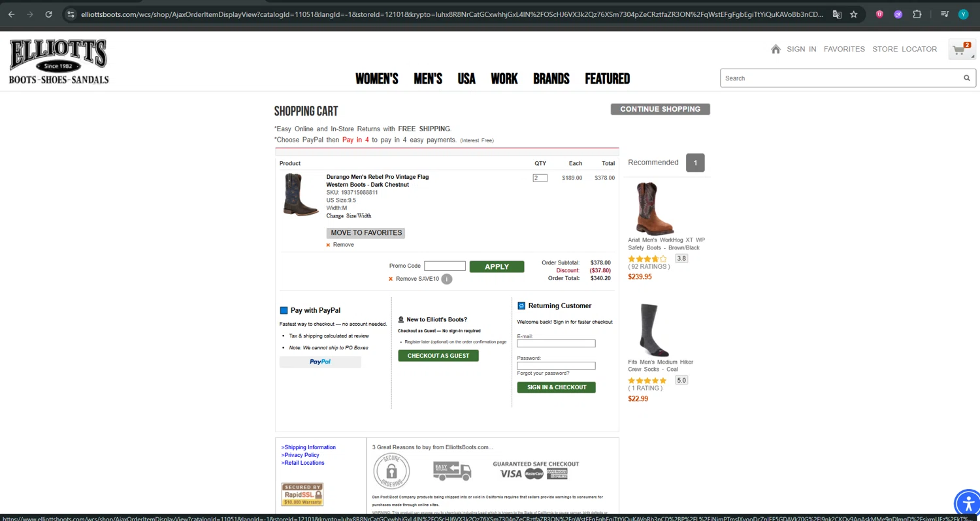This screenshot has height=521, width=980.
Task: Open the USA menu
Action: (x=466, y=79)
